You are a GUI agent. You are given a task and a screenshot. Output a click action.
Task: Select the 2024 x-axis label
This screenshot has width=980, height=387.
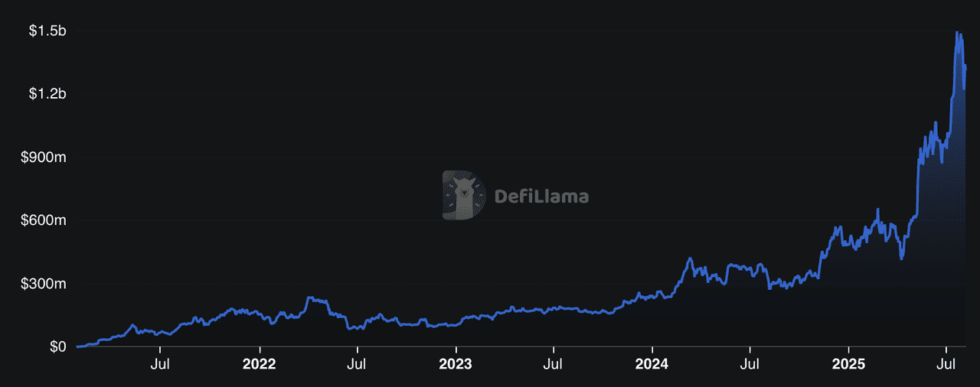coord(652,365)
